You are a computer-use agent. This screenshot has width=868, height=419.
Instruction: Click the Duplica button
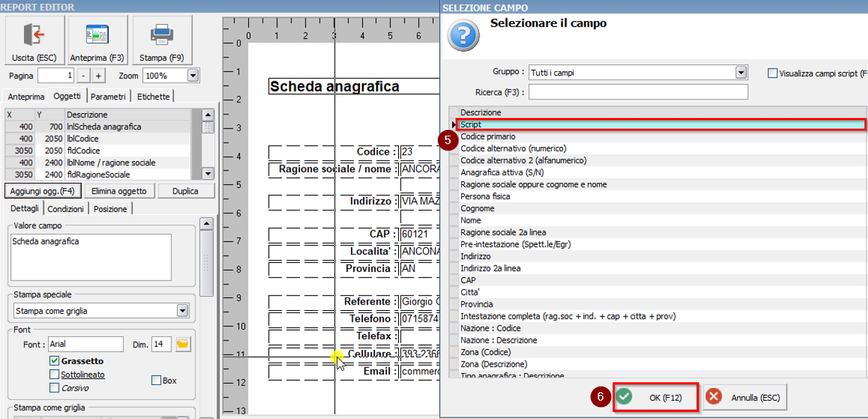click(185, 191)
